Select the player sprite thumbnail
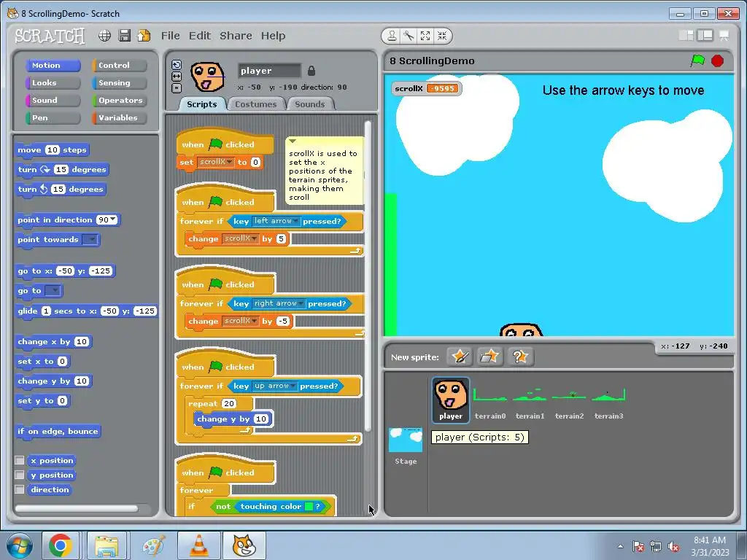This screenshot has width=747, height=560. click(451, 400)
